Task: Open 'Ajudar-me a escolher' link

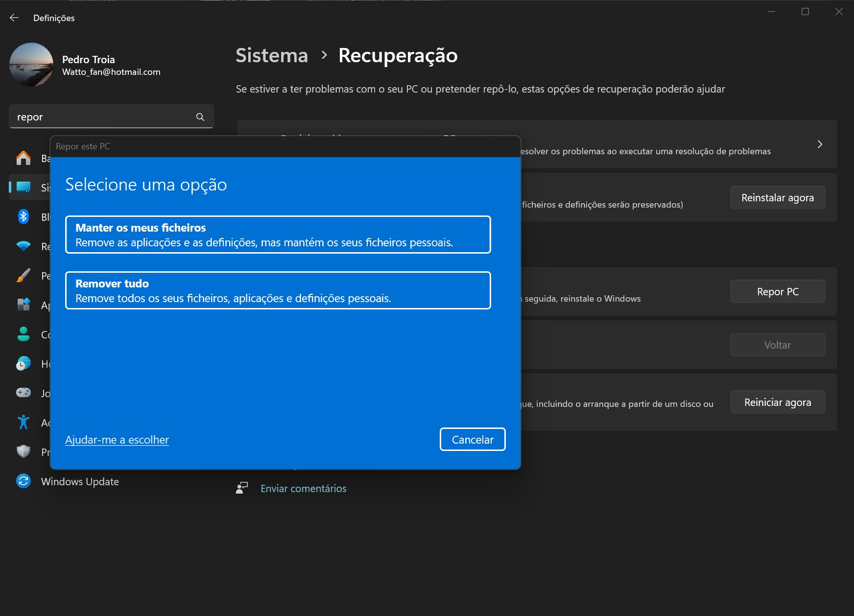Action: (117, 440)
